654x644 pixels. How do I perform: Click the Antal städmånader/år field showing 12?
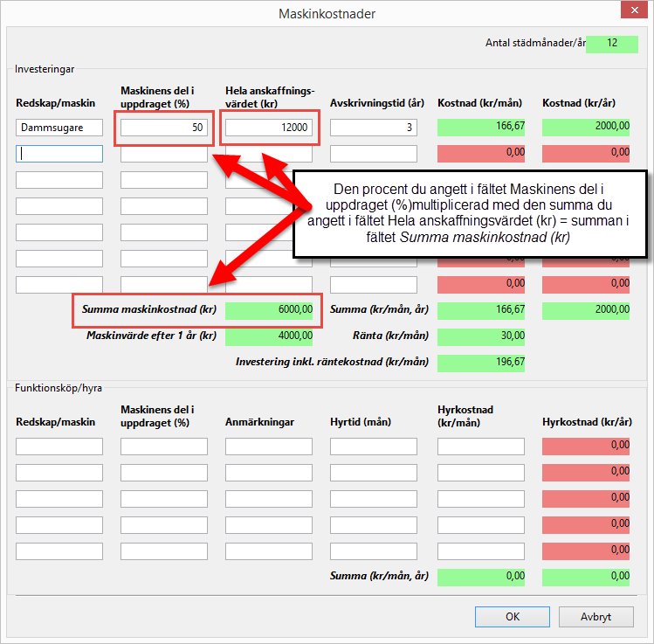point(612,43)
